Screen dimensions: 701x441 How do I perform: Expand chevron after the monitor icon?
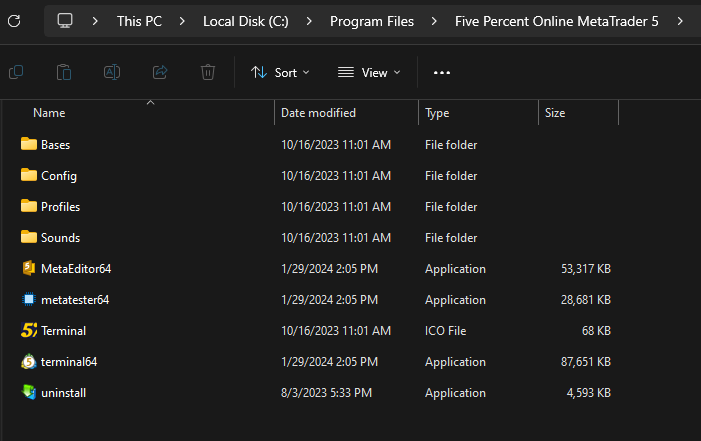(95, 21)
